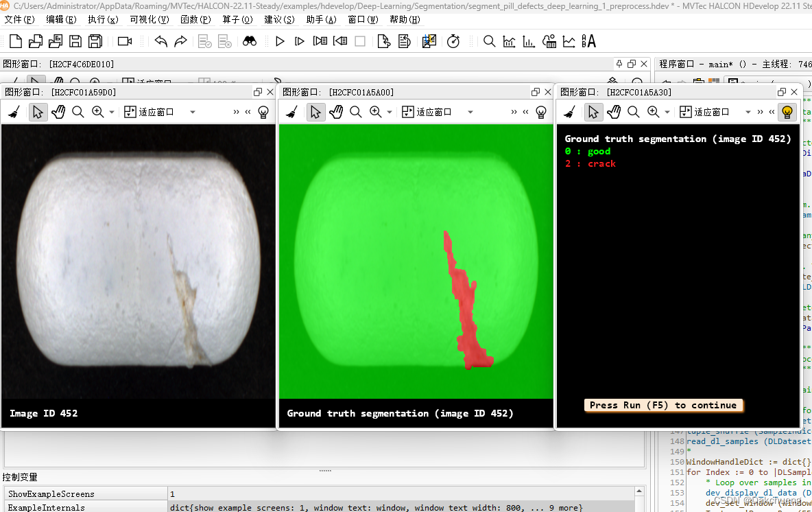Screen dimensions: 812x512
Task: Open the 文件(F) menu
Action: pyautogui.click(x=19, y=20)
